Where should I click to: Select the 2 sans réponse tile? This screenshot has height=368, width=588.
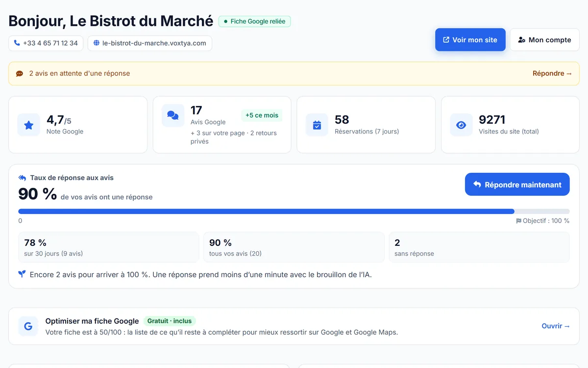[x=479, y=247]
